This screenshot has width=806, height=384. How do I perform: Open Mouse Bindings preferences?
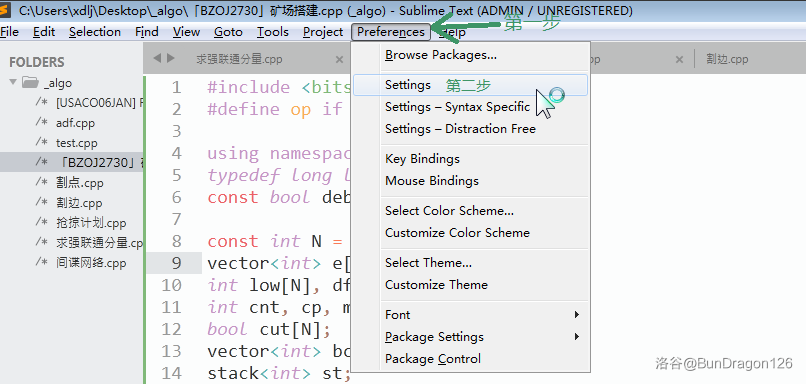click(x=470, y=181)
